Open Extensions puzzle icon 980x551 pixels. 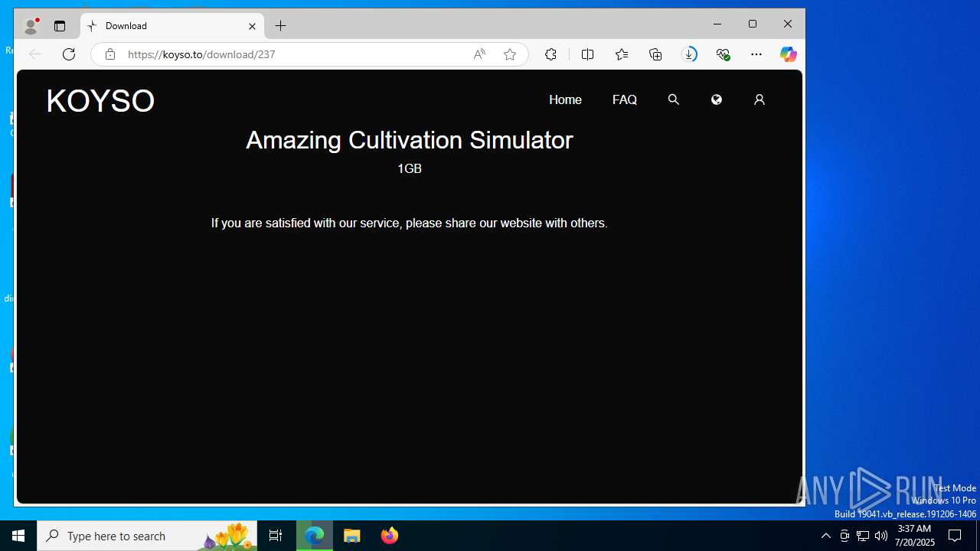(550, 54)
